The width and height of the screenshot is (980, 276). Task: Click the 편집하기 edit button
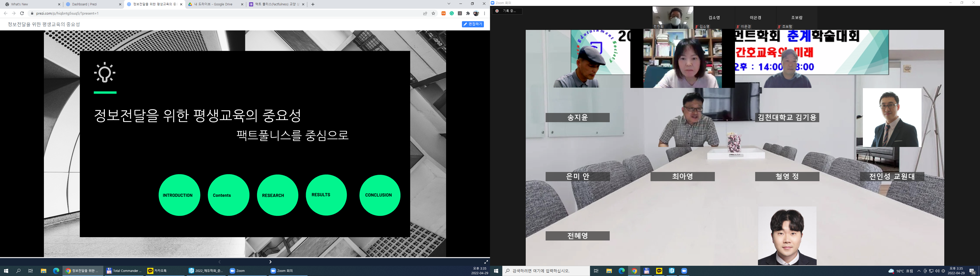pyautogui.click(x=473, y=24)
